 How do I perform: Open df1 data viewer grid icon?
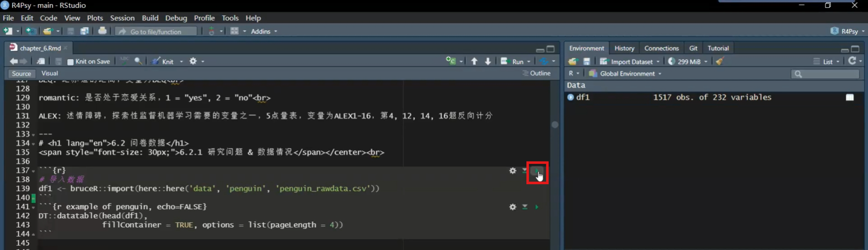click(849, 98)
